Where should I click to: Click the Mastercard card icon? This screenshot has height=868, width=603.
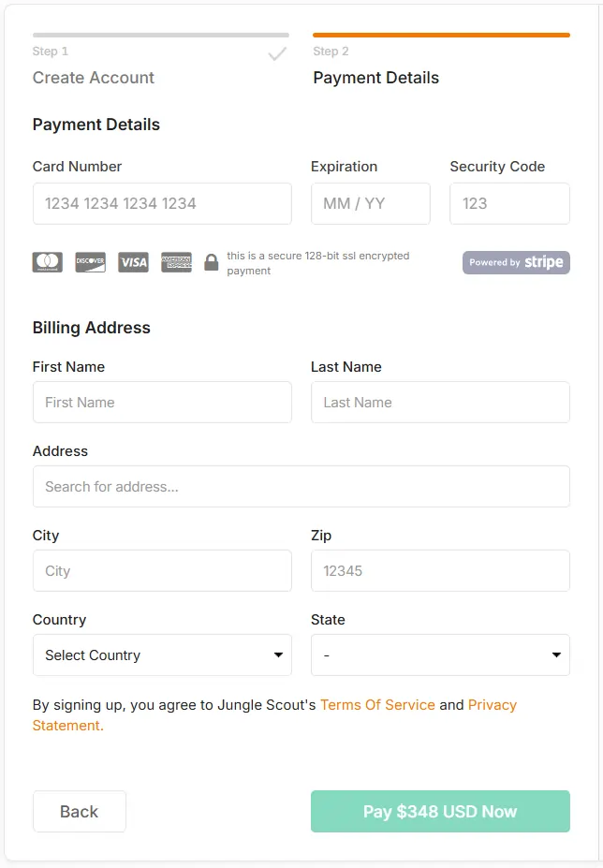pos(47,262)
